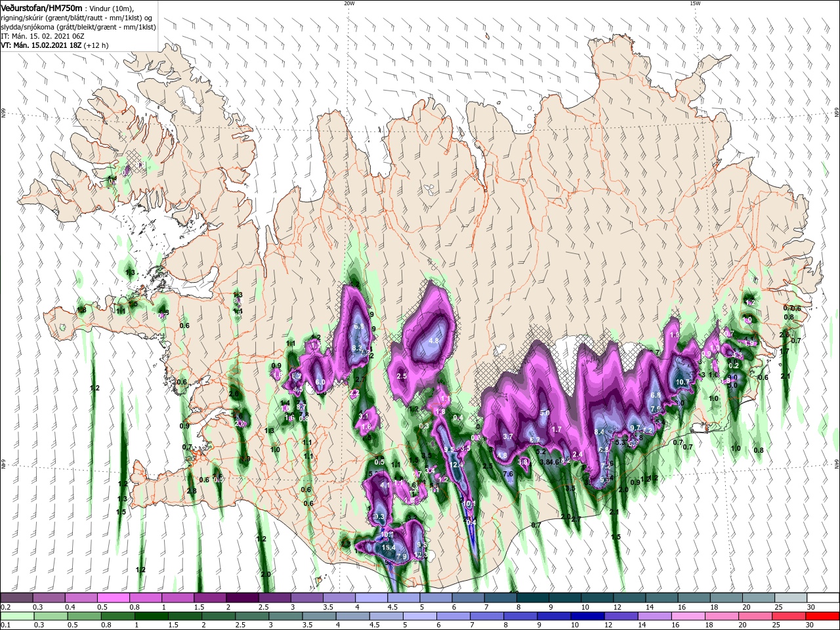Click the '0.2' label of the snow legend
840x630 pixels.
tap(5, 607)
